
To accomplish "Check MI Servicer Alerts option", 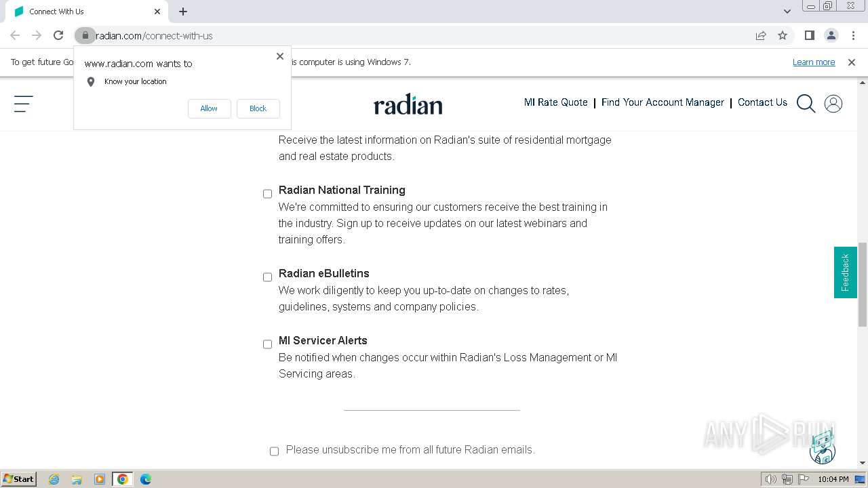I will pos(267,344).
